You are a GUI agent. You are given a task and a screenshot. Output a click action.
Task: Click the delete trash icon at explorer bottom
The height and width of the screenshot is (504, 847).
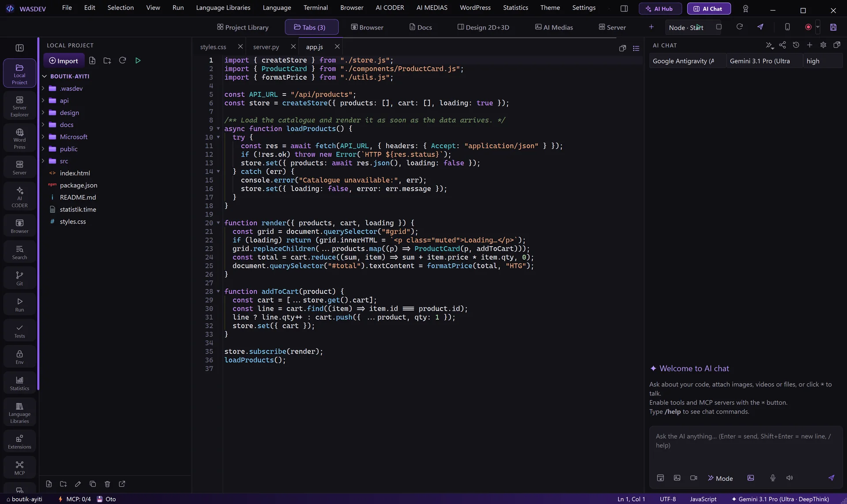click(x=107, y=484)
